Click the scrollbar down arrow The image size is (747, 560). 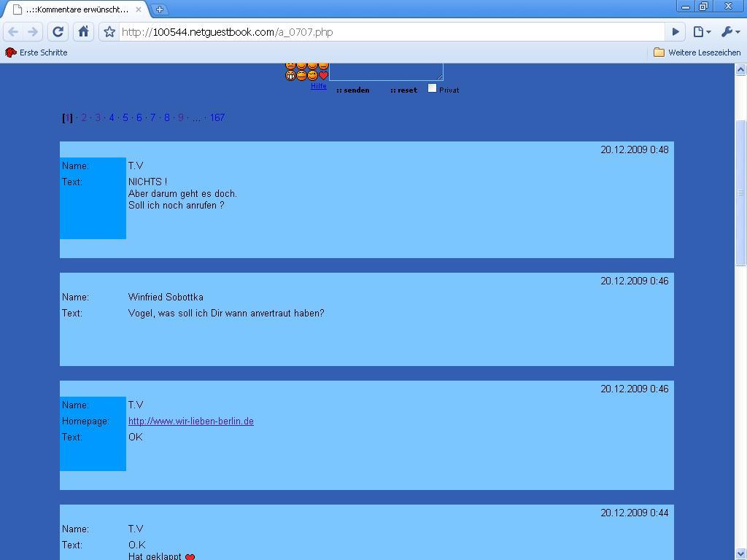(740, 553)
